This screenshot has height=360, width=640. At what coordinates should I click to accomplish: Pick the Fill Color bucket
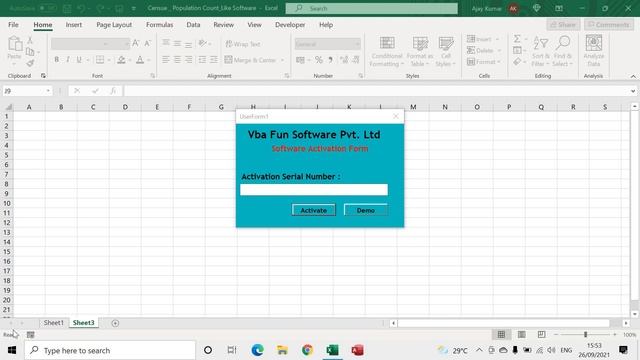point(121,60)
